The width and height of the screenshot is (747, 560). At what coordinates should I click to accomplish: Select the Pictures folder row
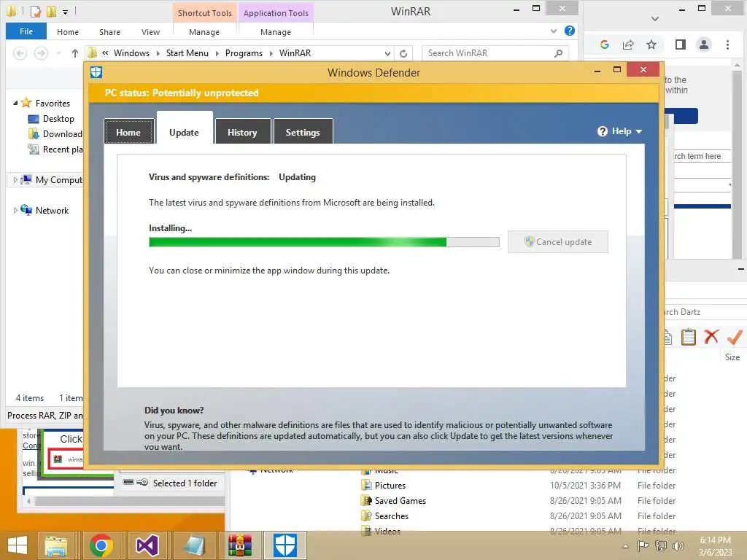click(519, 485)
